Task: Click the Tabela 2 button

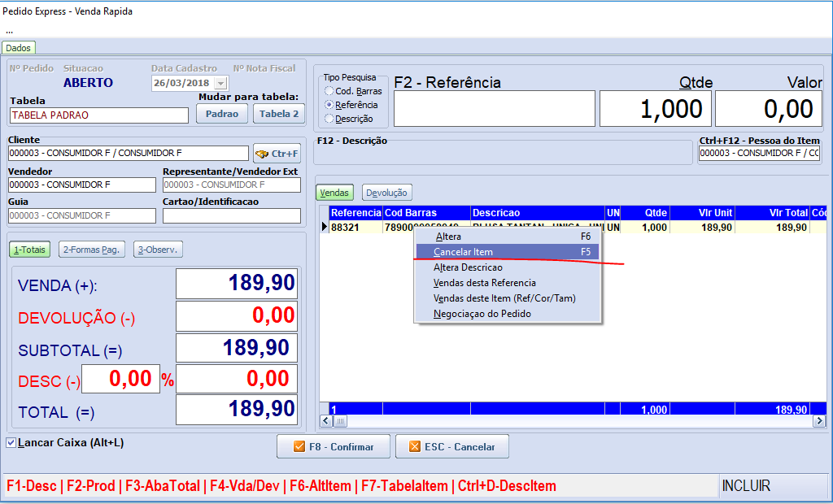Action: [x=279, y=114]
